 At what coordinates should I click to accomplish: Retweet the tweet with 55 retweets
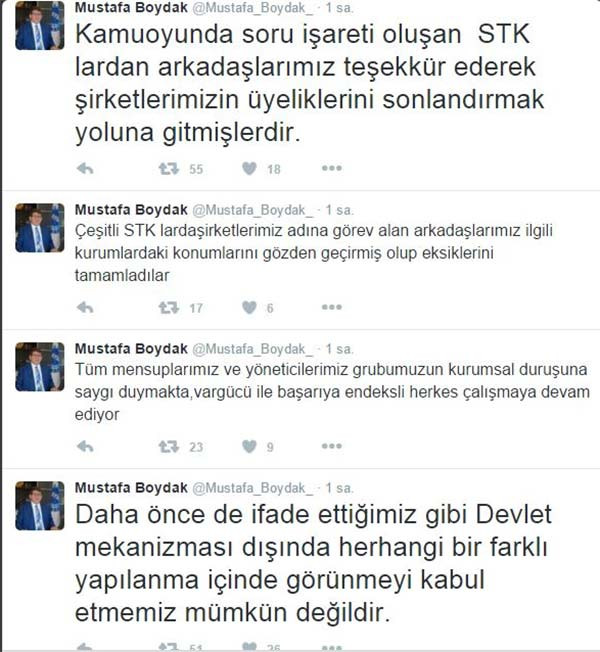coord(168,168)
